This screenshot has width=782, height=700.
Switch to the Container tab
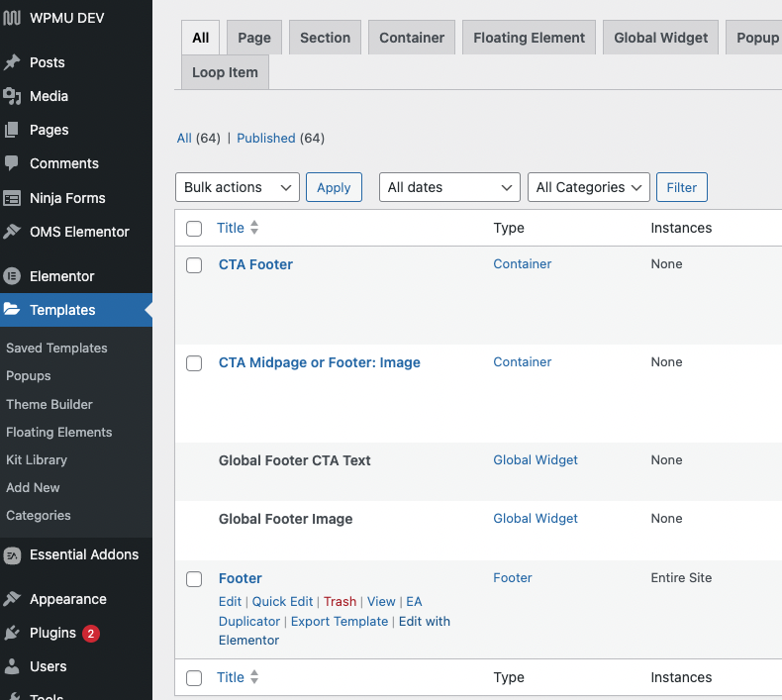pos(412,38)
